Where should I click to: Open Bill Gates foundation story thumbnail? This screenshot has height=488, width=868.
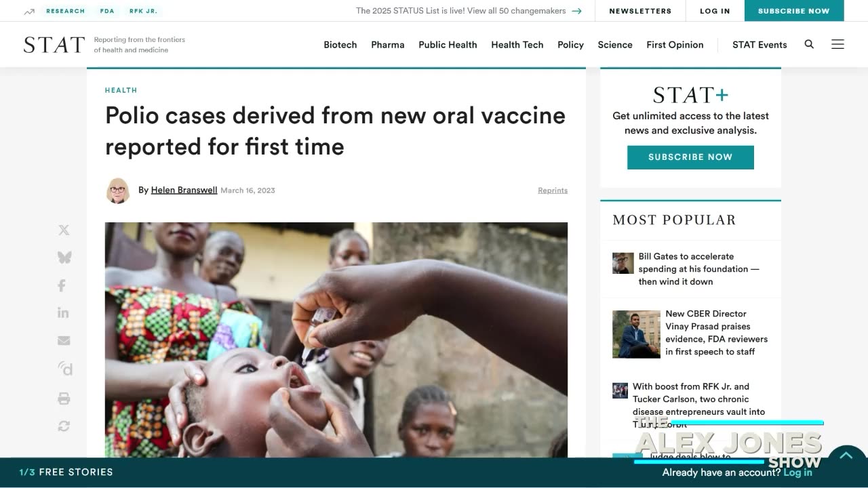click(x=623, y=263)
